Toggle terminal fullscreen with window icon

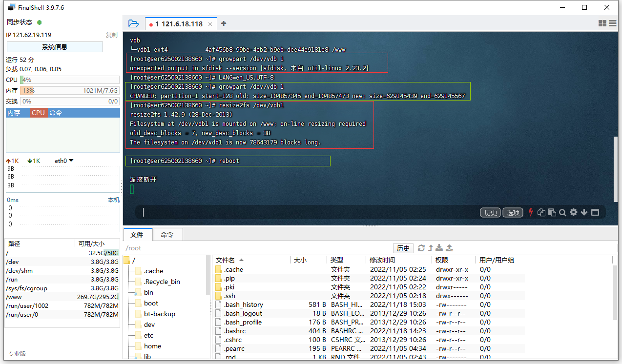point(595,212)
